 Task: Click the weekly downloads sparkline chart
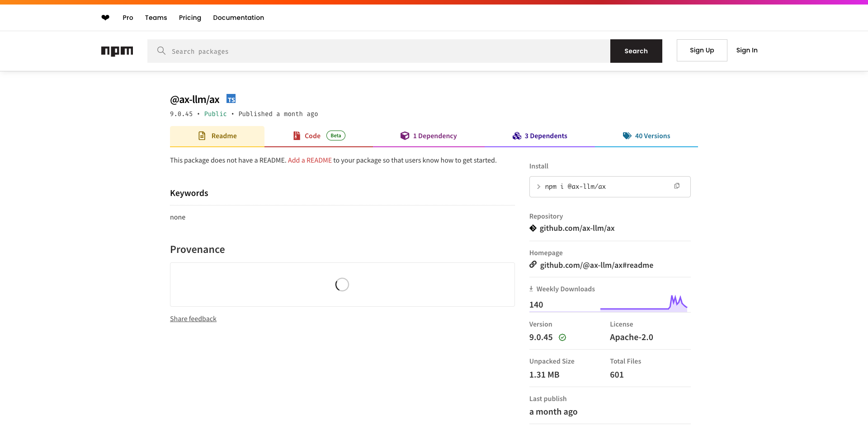[x=644, y=303]
